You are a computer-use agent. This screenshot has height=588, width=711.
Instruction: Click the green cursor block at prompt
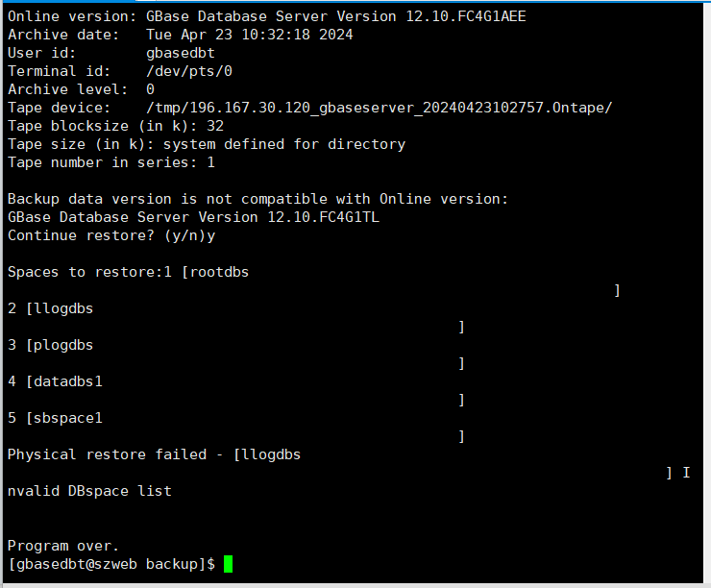point(228,564)
